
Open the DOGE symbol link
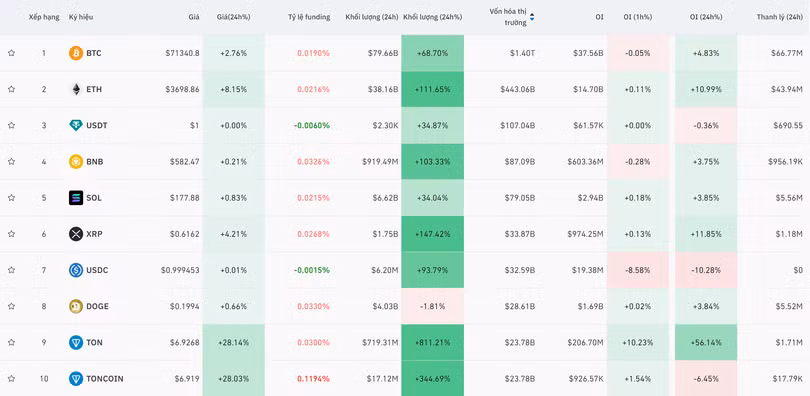pyautogui.click(x=97, y=306)
